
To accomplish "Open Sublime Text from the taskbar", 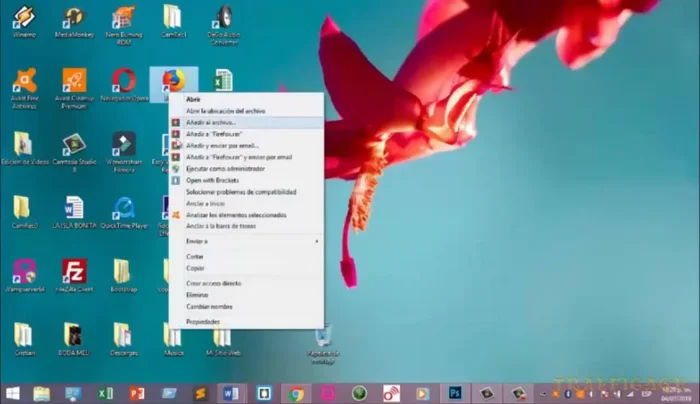I will coord(200,394).
